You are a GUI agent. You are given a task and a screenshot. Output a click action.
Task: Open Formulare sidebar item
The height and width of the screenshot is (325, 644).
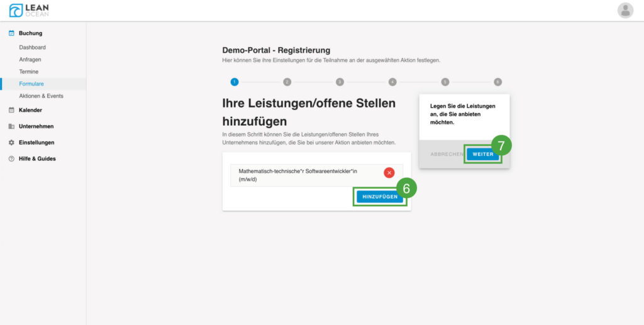31,84
